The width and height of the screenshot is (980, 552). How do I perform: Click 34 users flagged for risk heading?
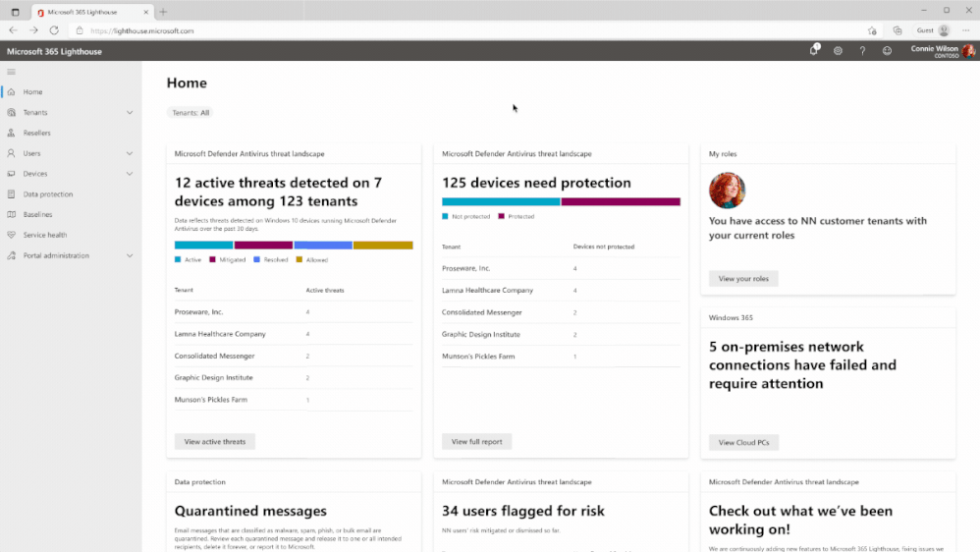pyautogui.click(x=523, y=511)
